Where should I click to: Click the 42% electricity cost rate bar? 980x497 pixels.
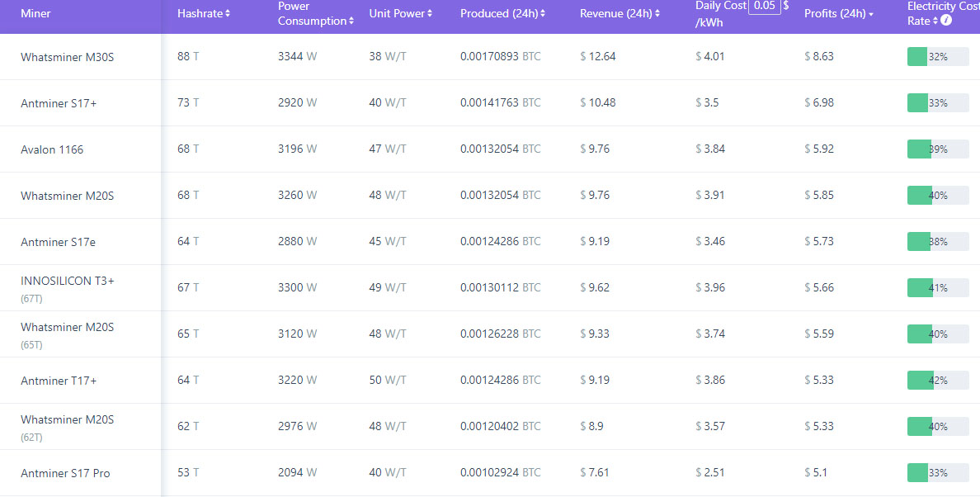coord(938,381)
